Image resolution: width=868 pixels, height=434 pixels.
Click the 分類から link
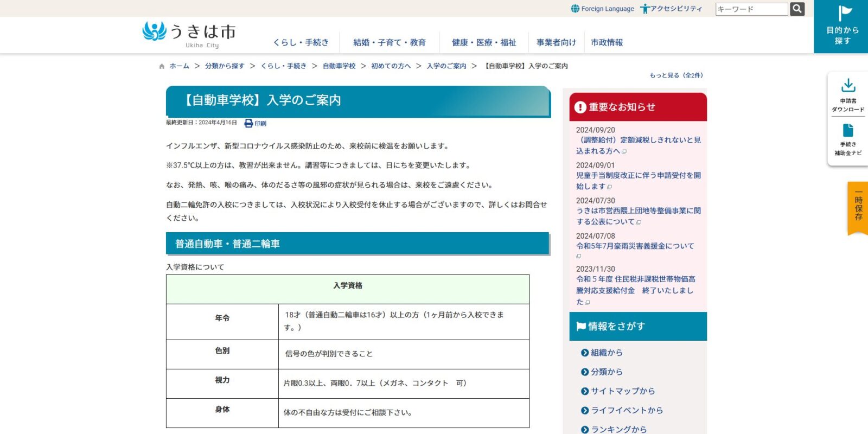(607, 372)
